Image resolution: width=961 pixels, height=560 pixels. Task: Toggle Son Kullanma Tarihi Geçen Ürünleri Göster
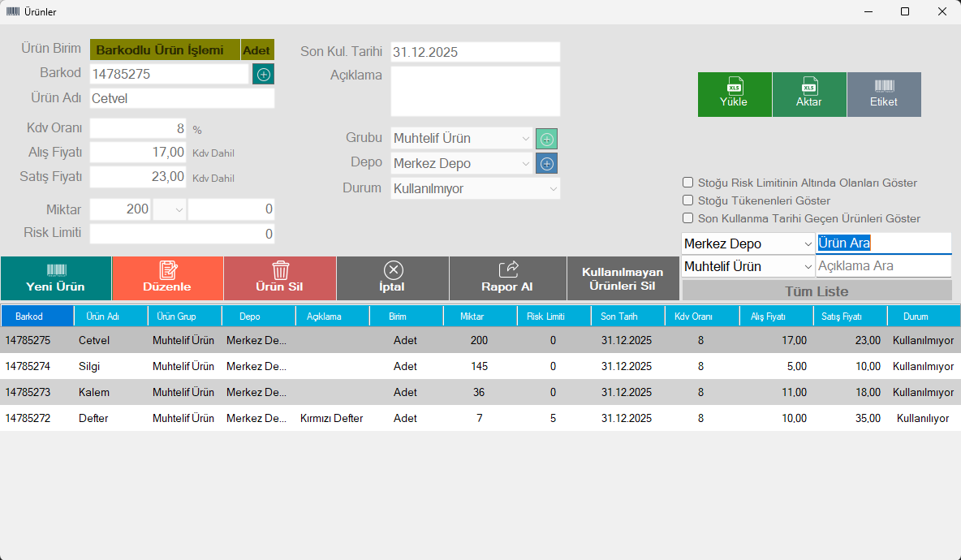coord(688,218)
